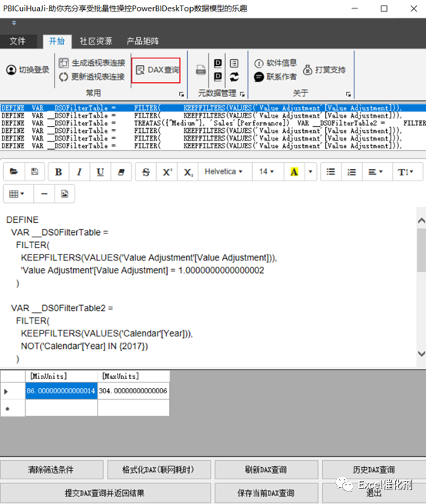Click the sync arrows icon in 元数据管理
426x504 pixels.
tap(234, 77)
